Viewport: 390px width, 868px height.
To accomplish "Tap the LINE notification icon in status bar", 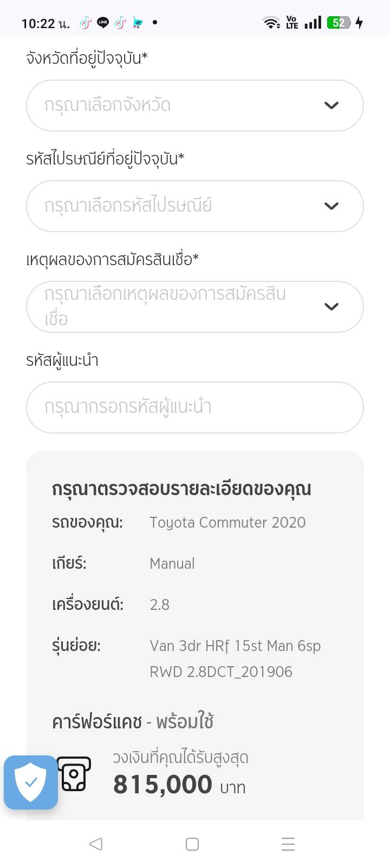I will point(103,23).
